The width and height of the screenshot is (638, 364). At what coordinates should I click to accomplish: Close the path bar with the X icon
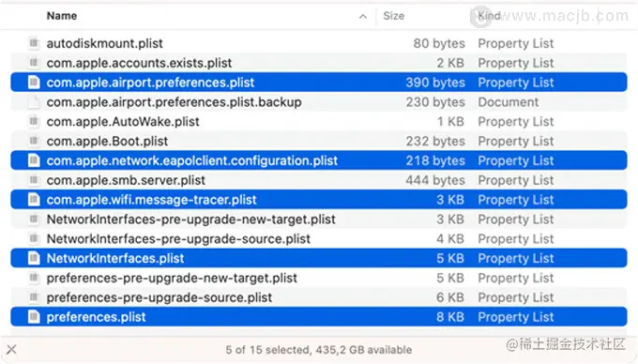point(11,349)
